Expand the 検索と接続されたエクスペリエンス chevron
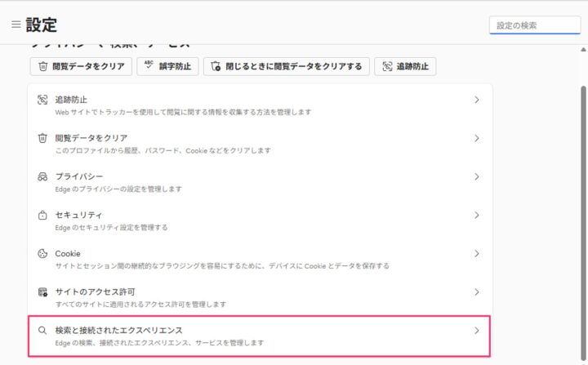 click(x=476, y=331)
